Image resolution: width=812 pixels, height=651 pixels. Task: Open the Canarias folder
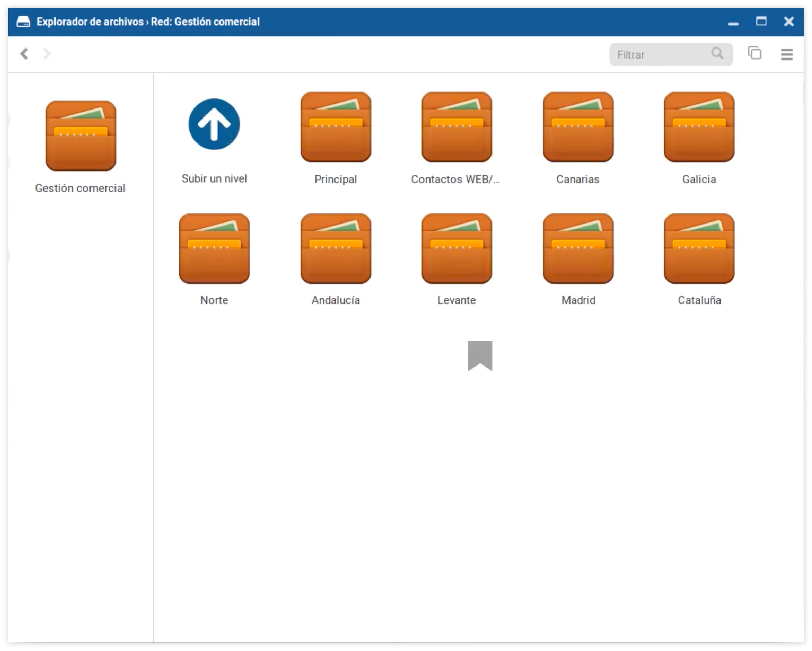[x=578, y=127]
